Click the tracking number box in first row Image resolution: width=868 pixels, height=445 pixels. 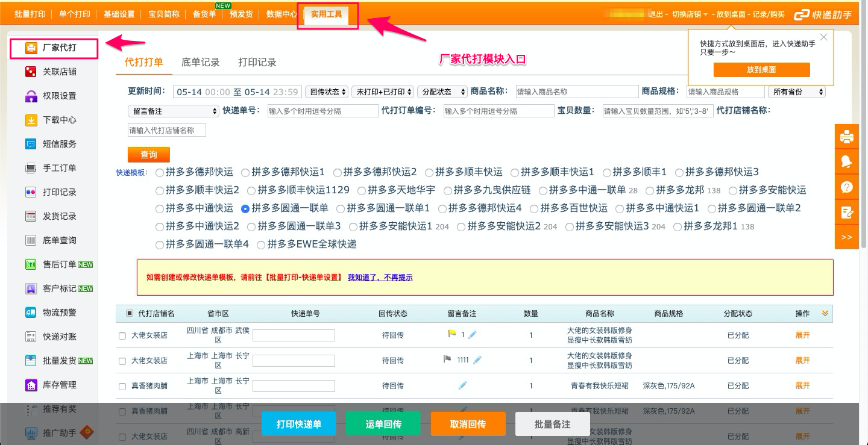(294, 335)
